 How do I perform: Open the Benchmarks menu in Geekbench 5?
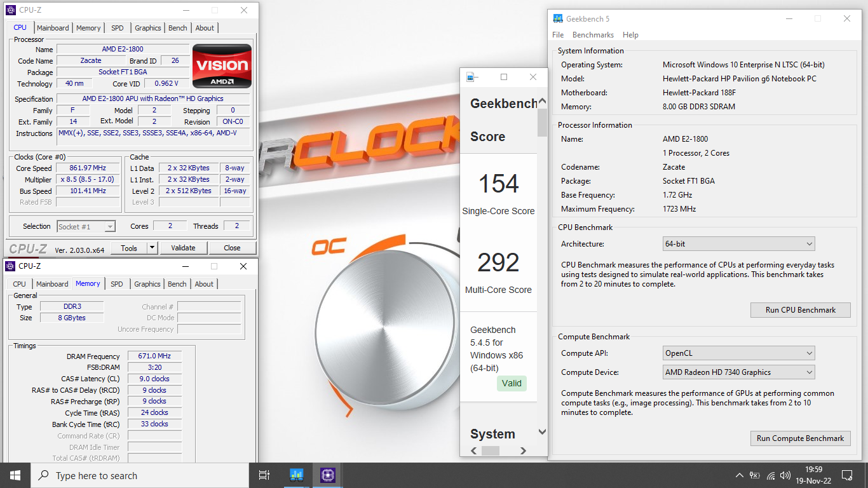coord(593,35)
